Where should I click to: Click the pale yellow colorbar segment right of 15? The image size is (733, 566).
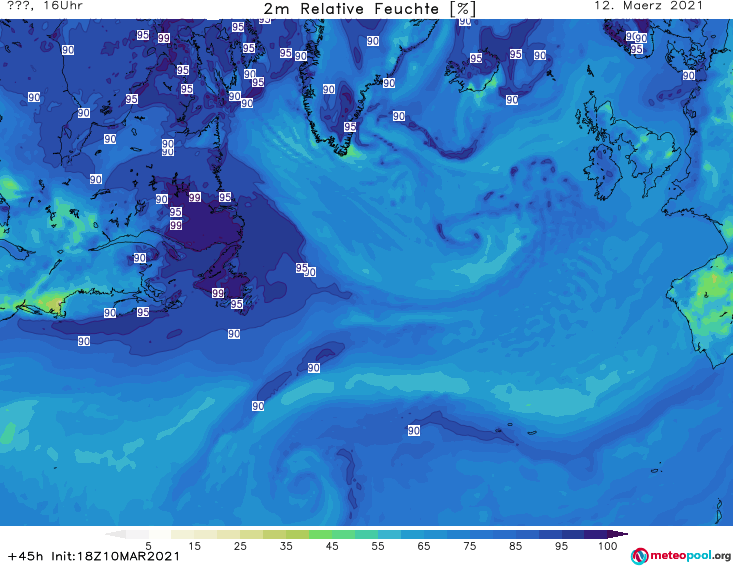pyautogui.click(x=206, y=534)
